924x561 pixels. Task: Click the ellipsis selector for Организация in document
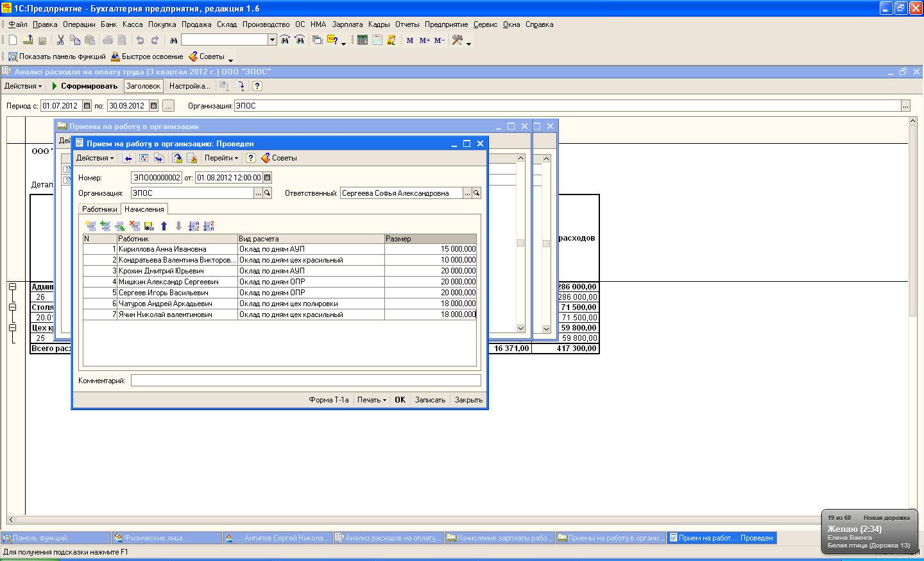click(x=259, y=193)
